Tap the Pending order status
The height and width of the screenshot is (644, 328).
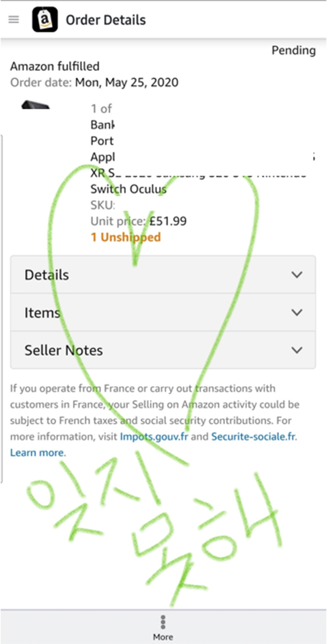click(x=293, y=50)
